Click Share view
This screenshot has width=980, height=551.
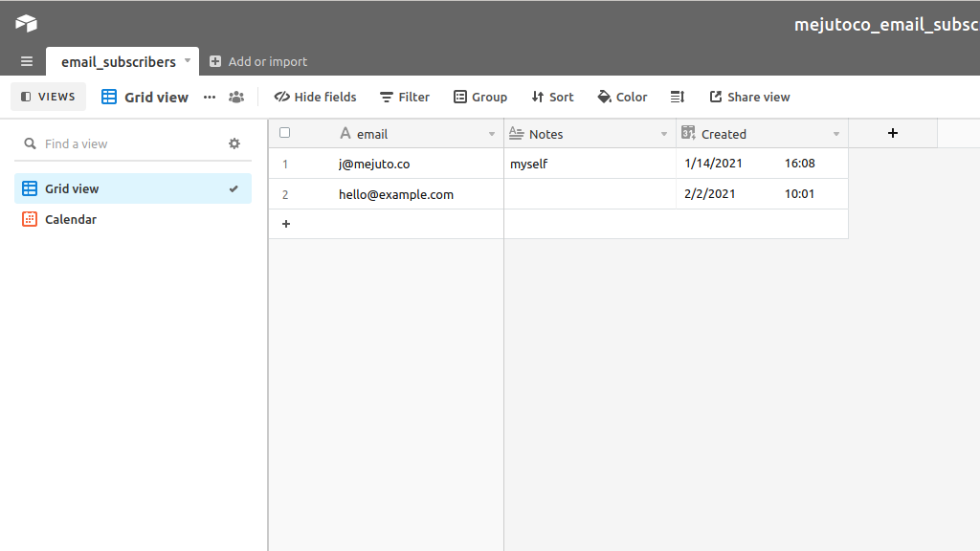(x=749, y=97)
